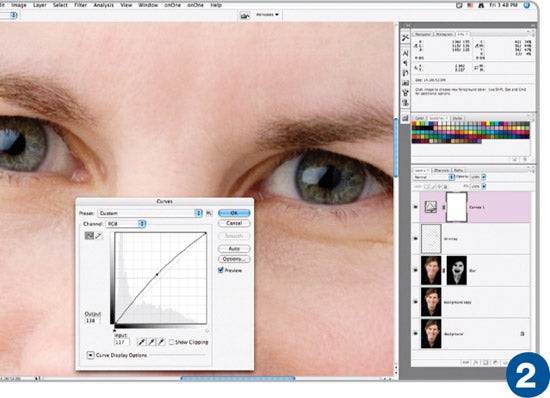Click new adjustment layer icon
Image resolution: width=550 pixels, height=398 pixels.
pos(495,363)
